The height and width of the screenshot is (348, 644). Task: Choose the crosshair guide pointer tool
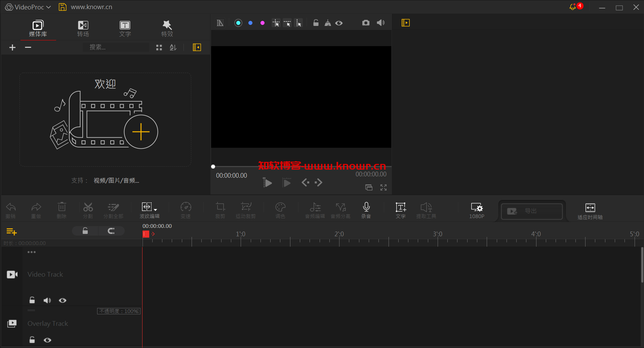(x=276, y=23)
